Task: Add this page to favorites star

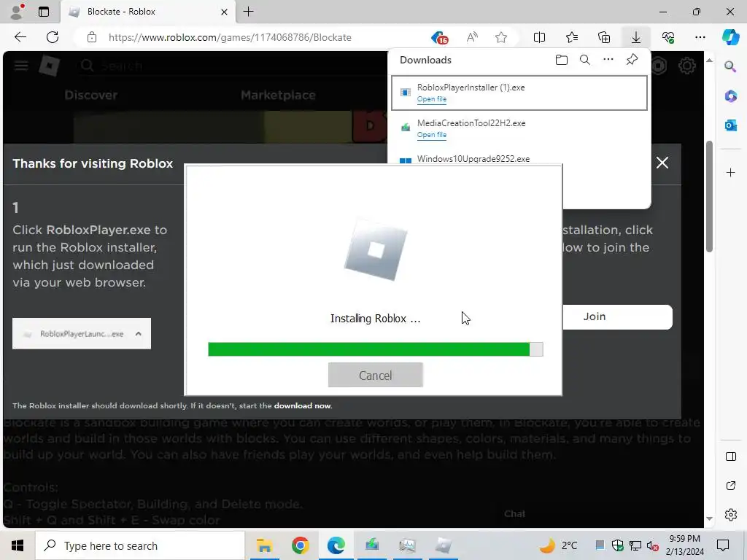Action: coord(500,37)
